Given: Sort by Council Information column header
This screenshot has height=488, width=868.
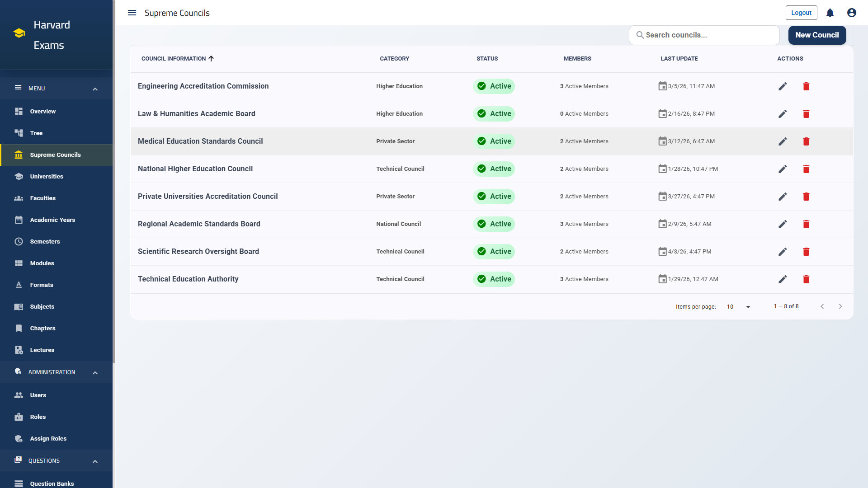Looking at the screenshot, I should [177, 58].
